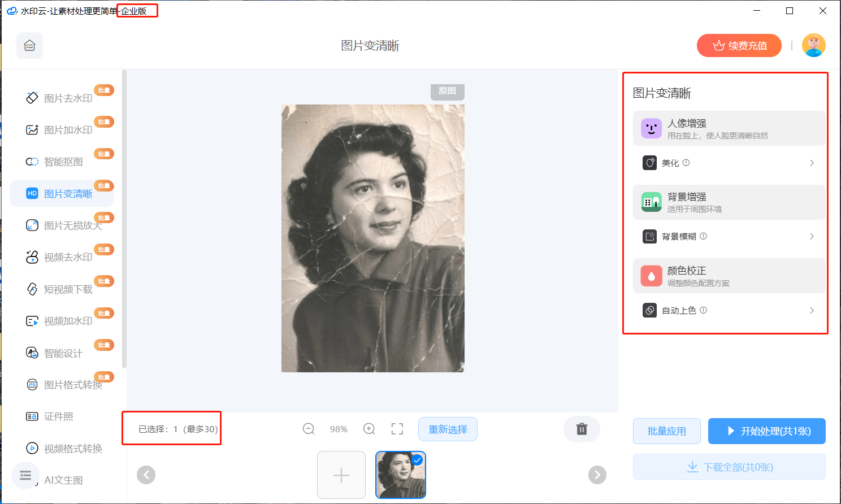Uncheck the blue checkmark on the thumbnail
This screenshot has width=841, height=504.
[x=418, y=460]
